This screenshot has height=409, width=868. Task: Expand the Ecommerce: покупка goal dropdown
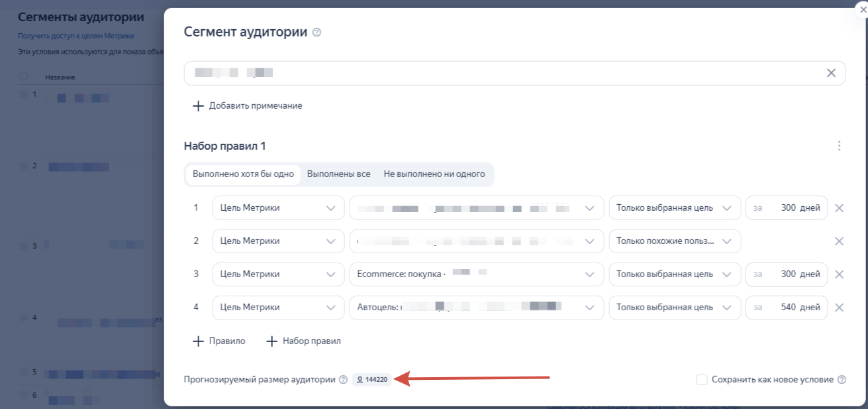pos(476,274)
